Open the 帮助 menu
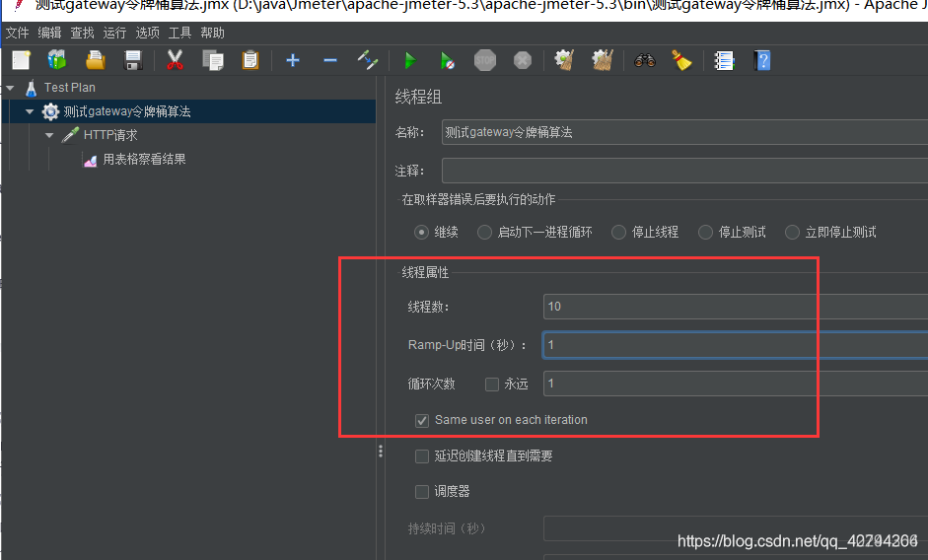The height and width of the screenshot is (560, 928). click(x=212, y=33)
